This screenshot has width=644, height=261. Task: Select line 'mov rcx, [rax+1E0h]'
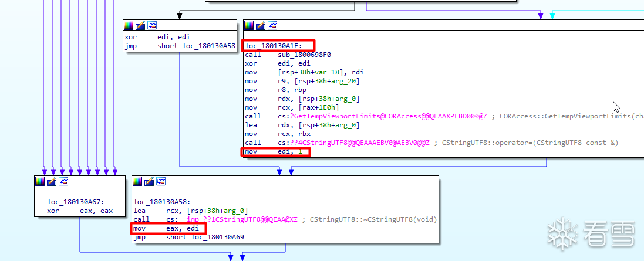pos(292,107)
